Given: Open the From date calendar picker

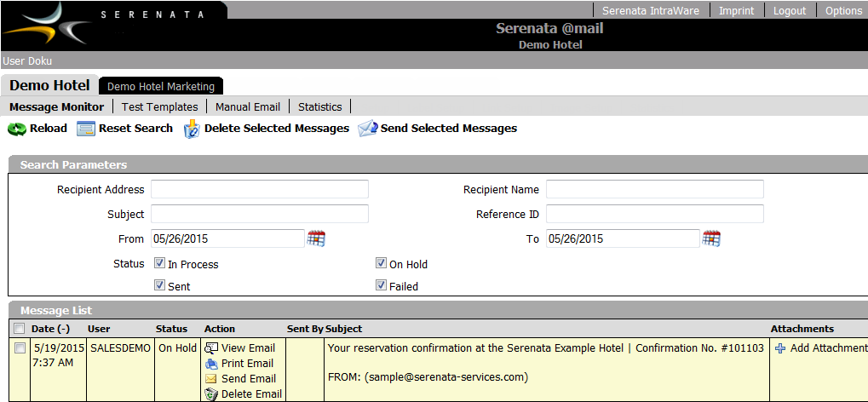Looking at the screenshot, I should click(316, 238).
